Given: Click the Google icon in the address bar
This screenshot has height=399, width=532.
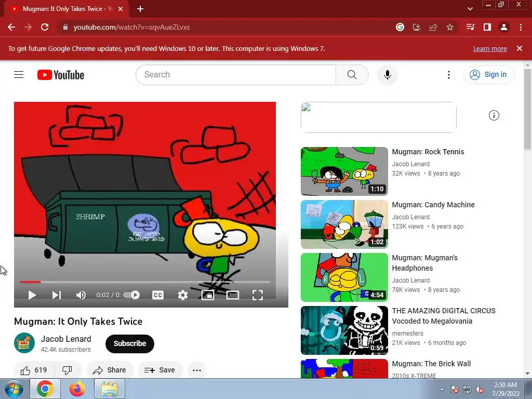Looking at the screenshot, I should (x=400, y=27).
